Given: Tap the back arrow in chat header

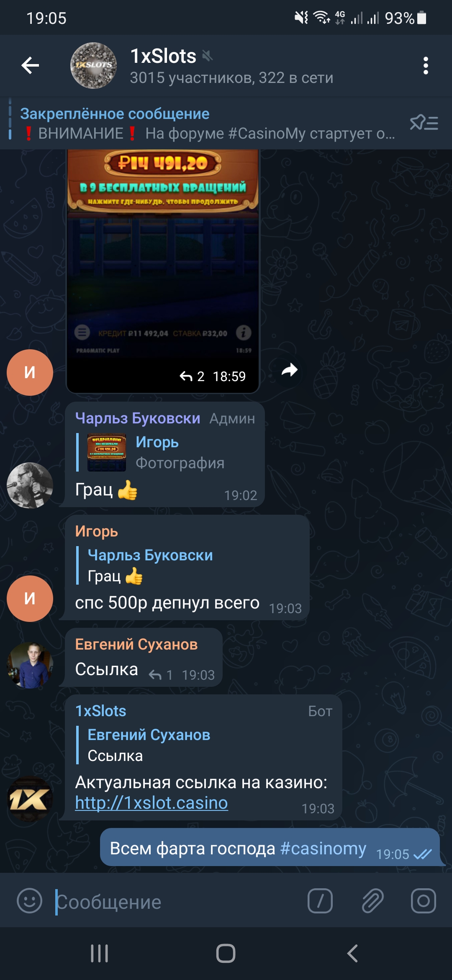Looking at the screenshot, I should [30, 65].
